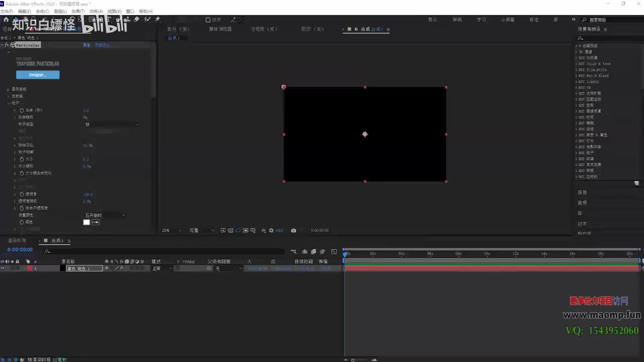Switch to the 渲染队列 tab
The width and height of the screenshot is (644, 362).
click(x=17, y=241)
